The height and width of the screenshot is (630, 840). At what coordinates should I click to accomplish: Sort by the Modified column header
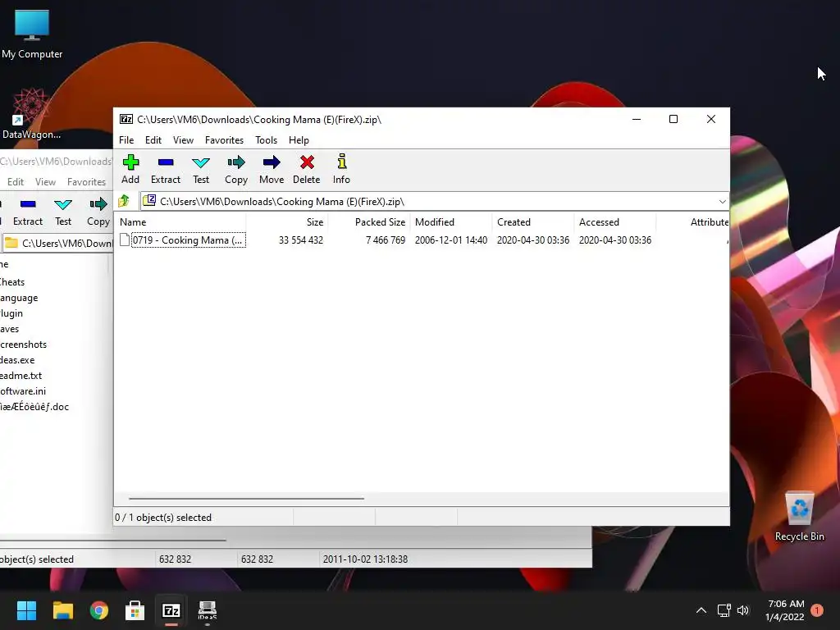tap(451, 221)
